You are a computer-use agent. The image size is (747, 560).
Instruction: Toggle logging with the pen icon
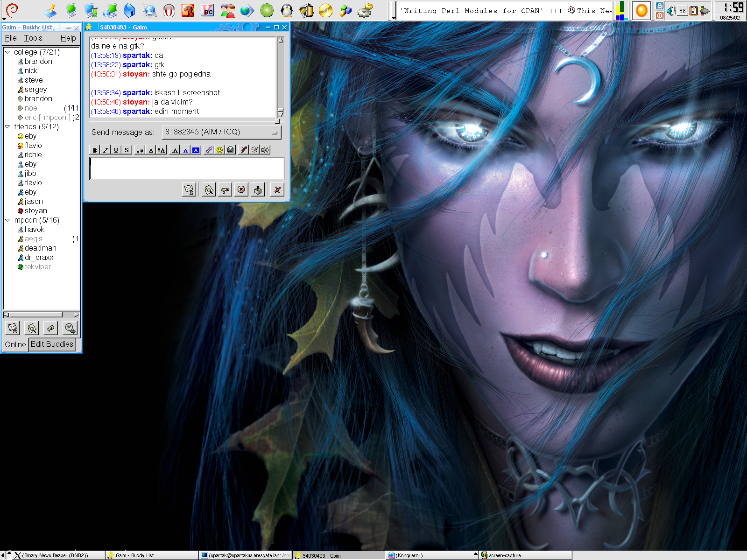tap(244, 150)
